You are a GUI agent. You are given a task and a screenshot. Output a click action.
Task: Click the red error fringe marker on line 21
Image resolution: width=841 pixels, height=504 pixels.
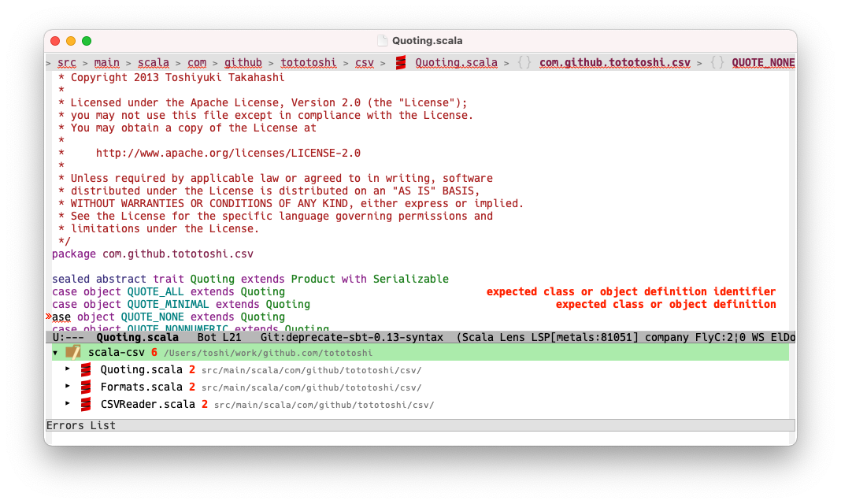coord(48,317)
